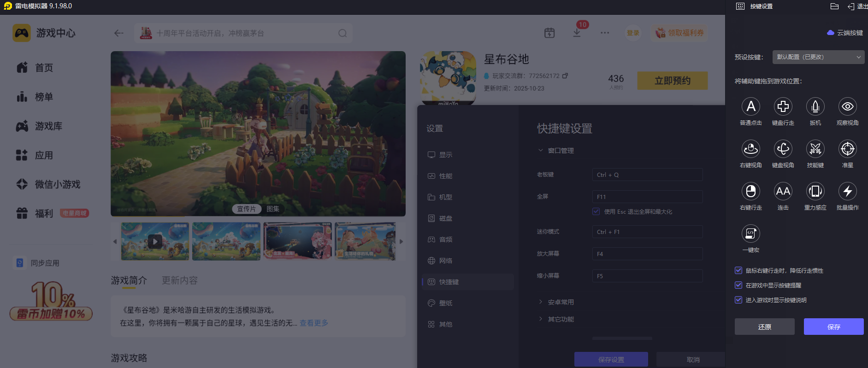Screen dimensions: 868x368
Task: Select the 扳机 trigger key icon
Action: pyautogui.click(x=815, y=106)
